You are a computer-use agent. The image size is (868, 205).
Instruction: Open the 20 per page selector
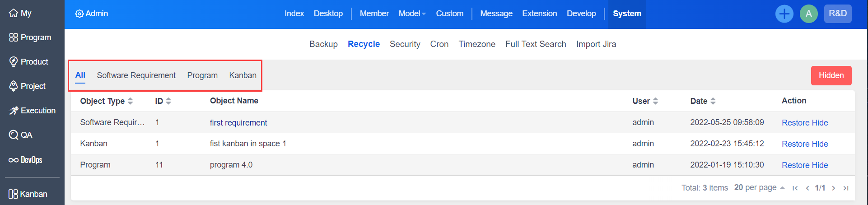(759, 187)
